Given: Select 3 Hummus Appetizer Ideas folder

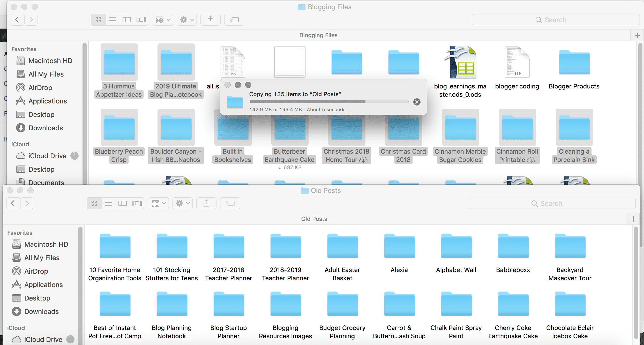Looking at the screenshot, I should click(119, 71).
